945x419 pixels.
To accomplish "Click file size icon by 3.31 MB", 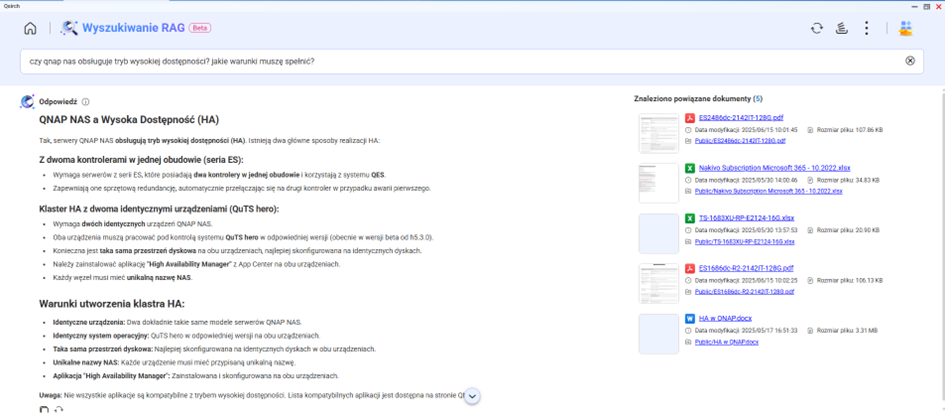I will [811, 330].
